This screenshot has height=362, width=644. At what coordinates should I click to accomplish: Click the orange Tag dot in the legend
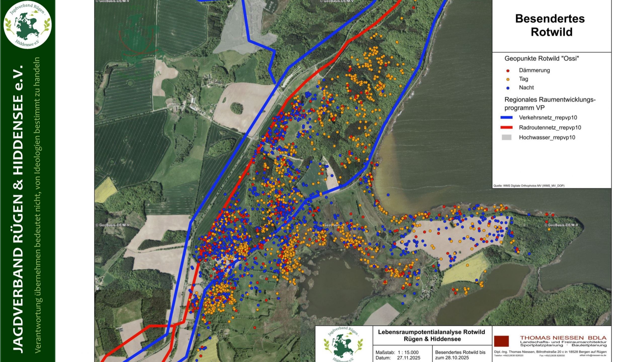[508, 79]
